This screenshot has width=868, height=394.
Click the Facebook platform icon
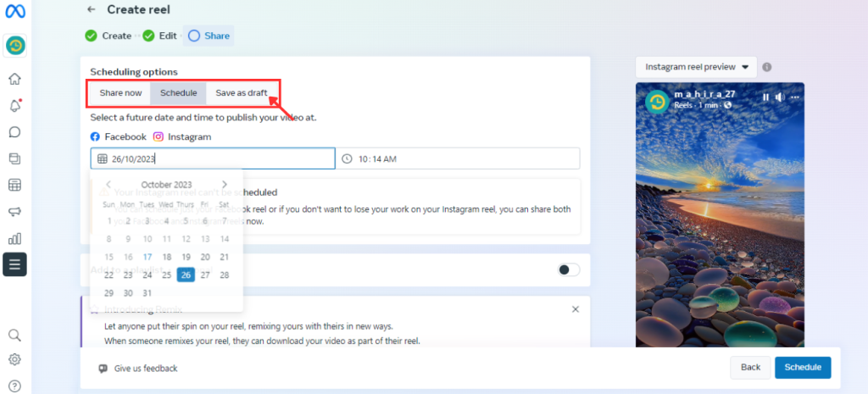tap(95, 136)
